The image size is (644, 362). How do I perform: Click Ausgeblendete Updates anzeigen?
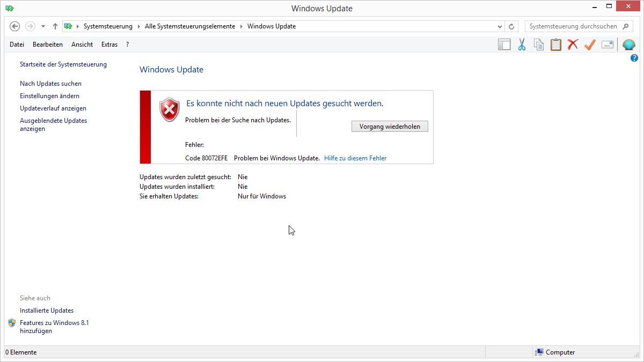coord(53,124)
